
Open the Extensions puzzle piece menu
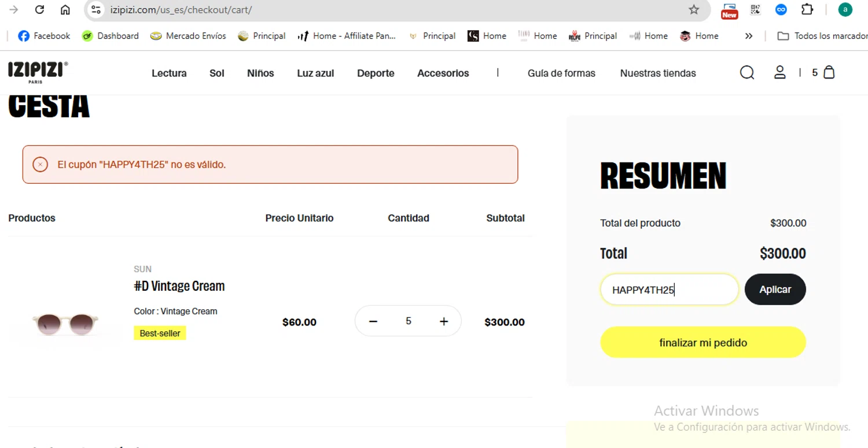[x=807, y=9]
